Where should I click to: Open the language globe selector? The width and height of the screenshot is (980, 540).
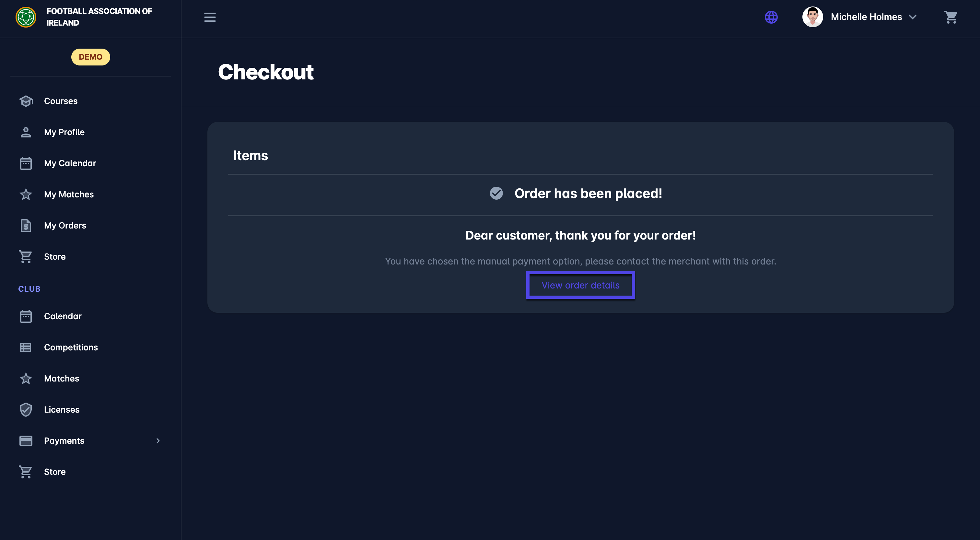(x=771, y=17)
